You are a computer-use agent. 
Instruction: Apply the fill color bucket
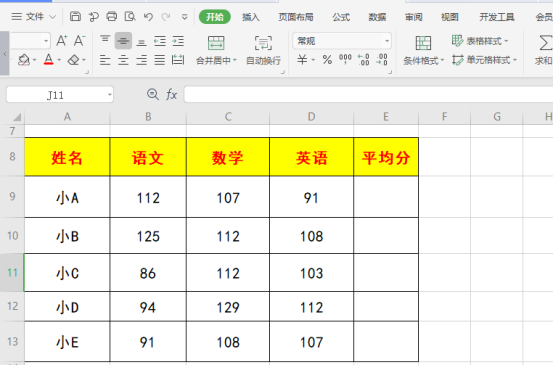tap(24, 60)
